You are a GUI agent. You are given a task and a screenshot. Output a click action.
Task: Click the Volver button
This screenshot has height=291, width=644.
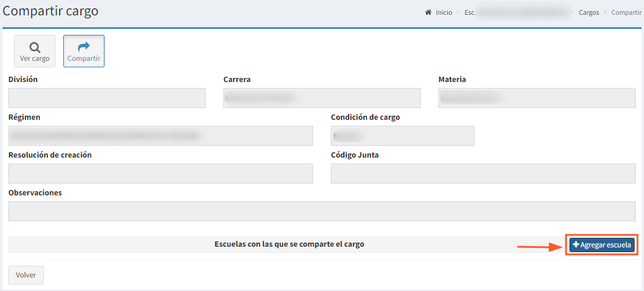26,275
